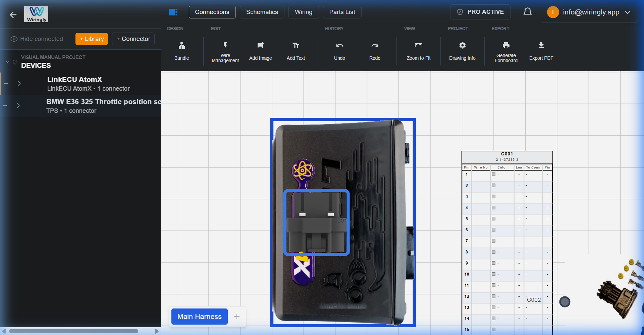Expand the LinkECU AtomX device
This screenshot has width=644, height=335.
point(19,84)
